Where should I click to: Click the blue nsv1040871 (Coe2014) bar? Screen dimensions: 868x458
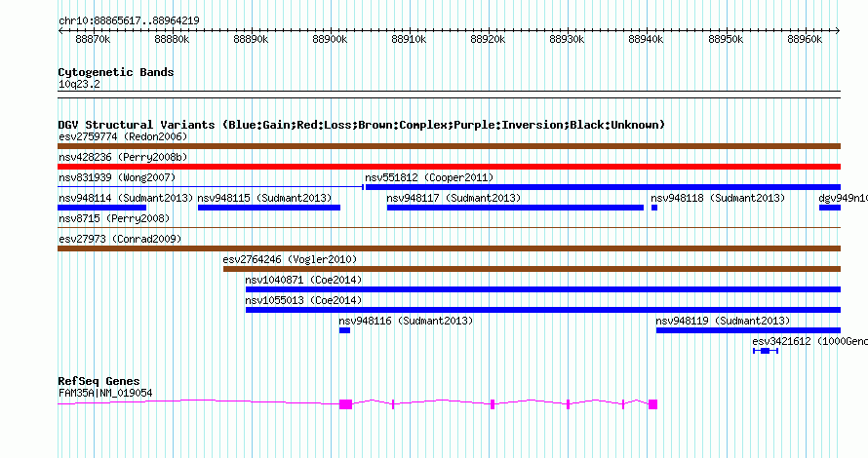pos(543,289)
